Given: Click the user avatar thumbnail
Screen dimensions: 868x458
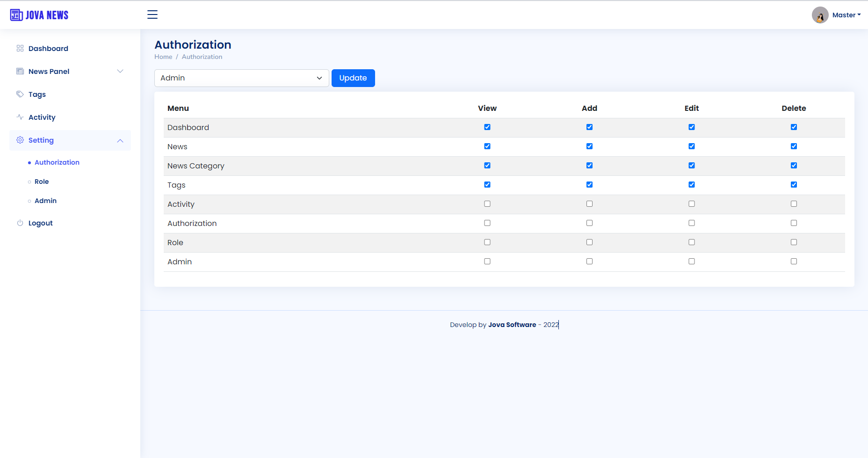Looking at the screenshot, I should (x=820, y=15).
